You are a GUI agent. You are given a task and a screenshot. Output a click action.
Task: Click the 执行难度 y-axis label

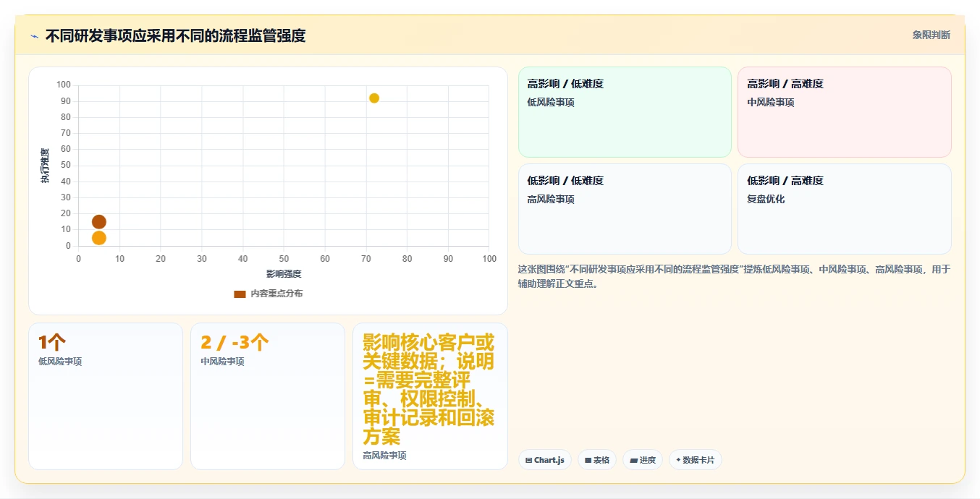45,165
